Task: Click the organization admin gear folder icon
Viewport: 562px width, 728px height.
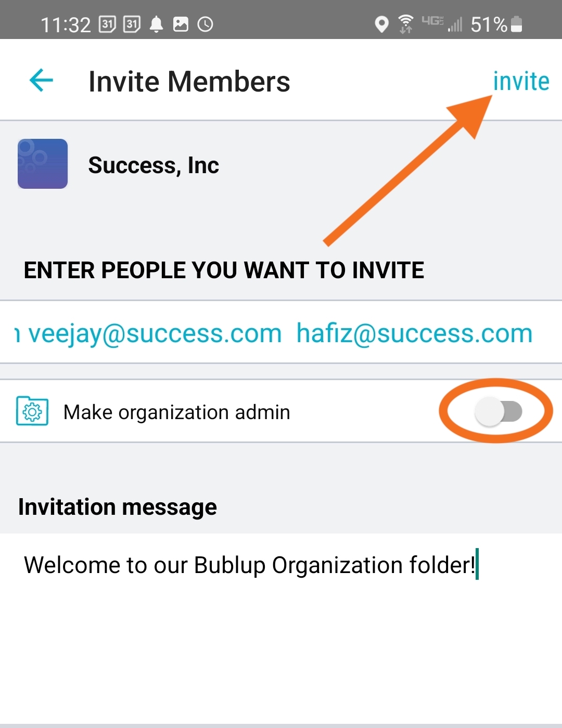Action: tap(32, 411)
